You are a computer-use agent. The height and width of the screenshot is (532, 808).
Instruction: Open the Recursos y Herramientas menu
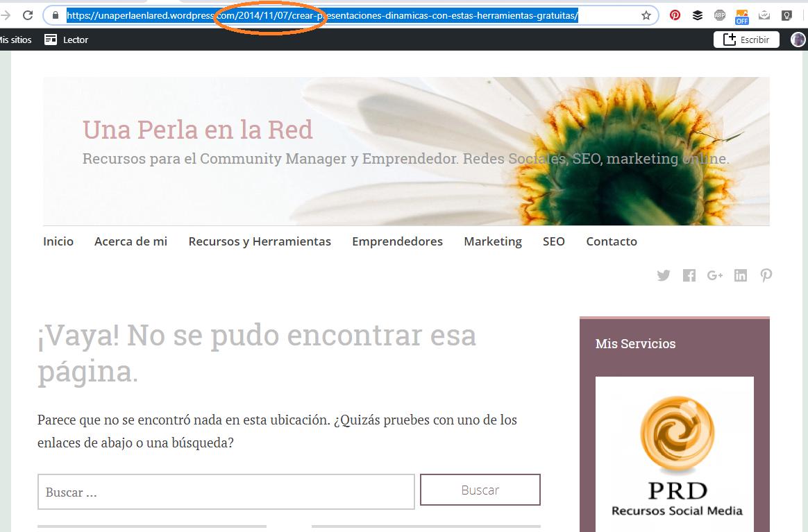[x=259, y=241]
